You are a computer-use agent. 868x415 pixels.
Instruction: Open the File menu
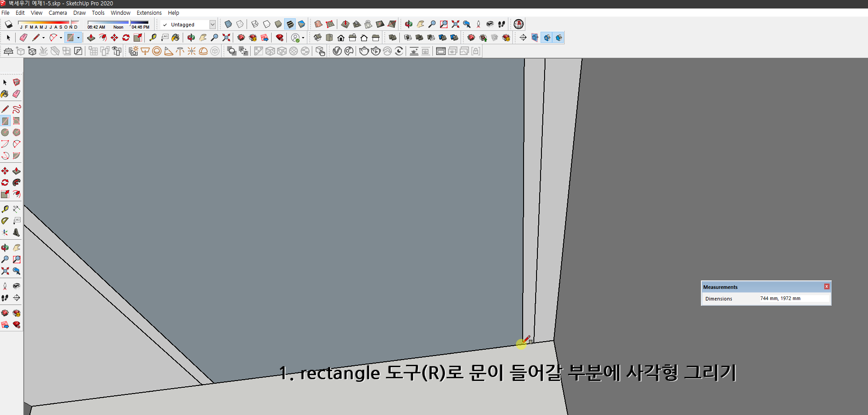[x=5, y=13]
